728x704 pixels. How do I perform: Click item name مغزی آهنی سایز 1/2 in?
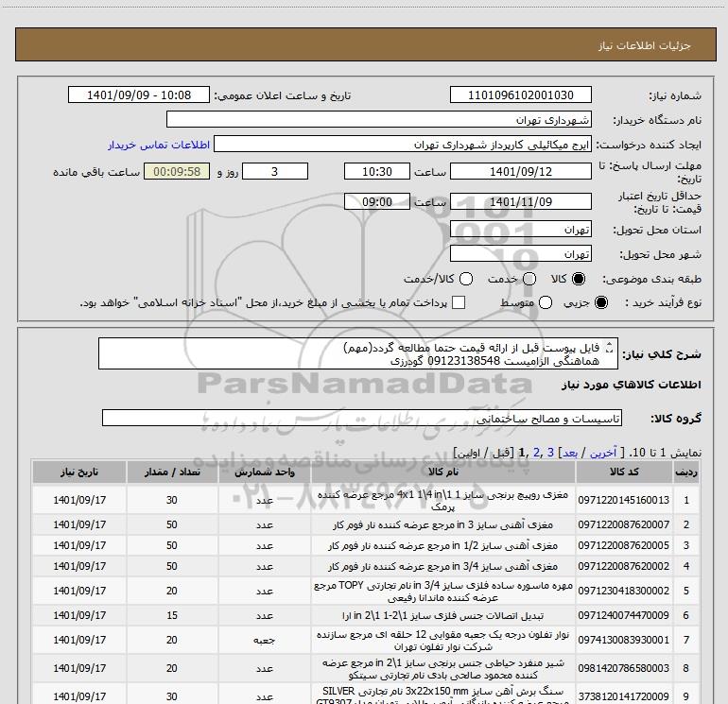tap(442, 546)
